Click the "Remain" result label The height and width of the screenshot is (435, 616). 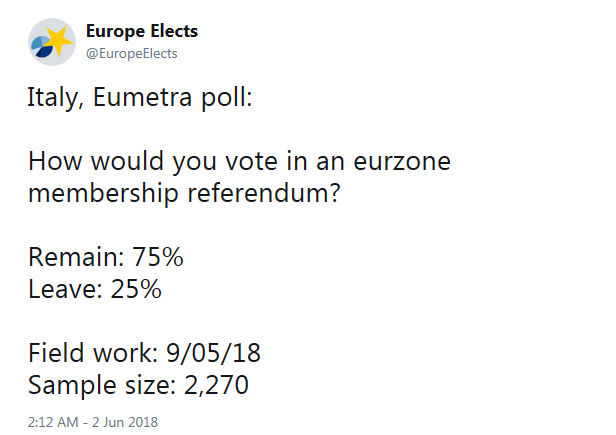tap(72, 257)
